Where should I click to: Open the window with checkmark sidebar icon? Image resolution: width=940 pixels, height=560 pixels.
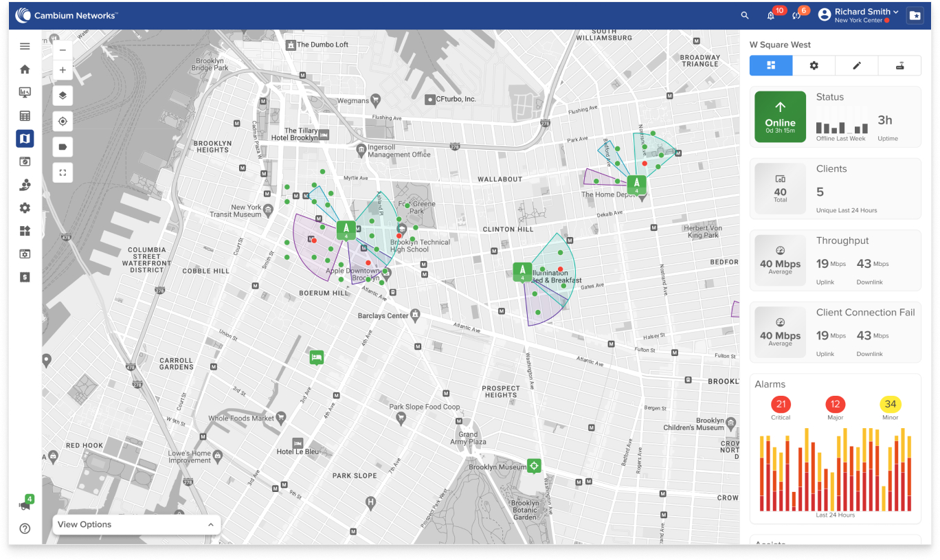point(25,161)
